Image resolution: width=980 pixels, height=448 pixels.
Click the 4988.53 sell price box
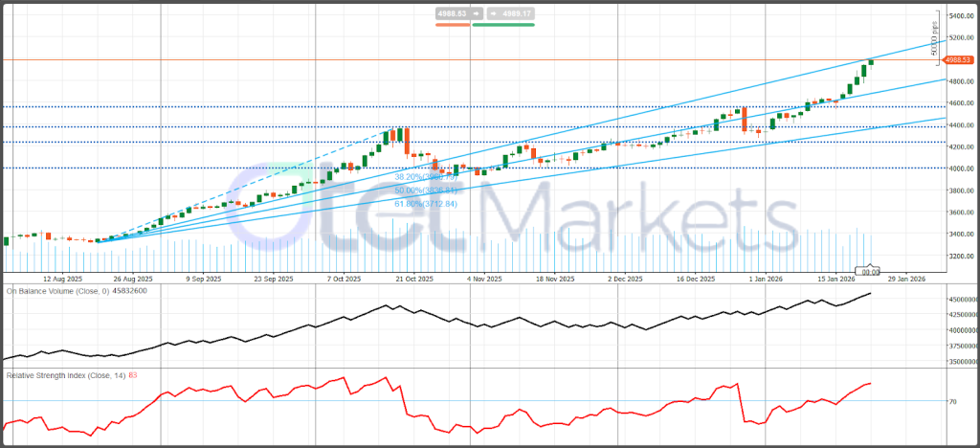450,14
